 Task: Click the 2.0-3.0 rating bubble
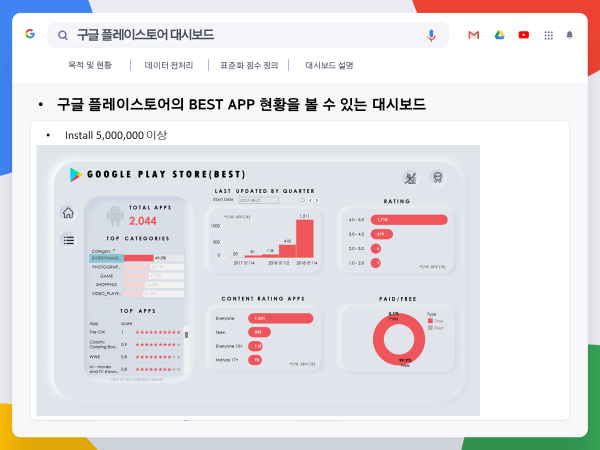(376, 249)
